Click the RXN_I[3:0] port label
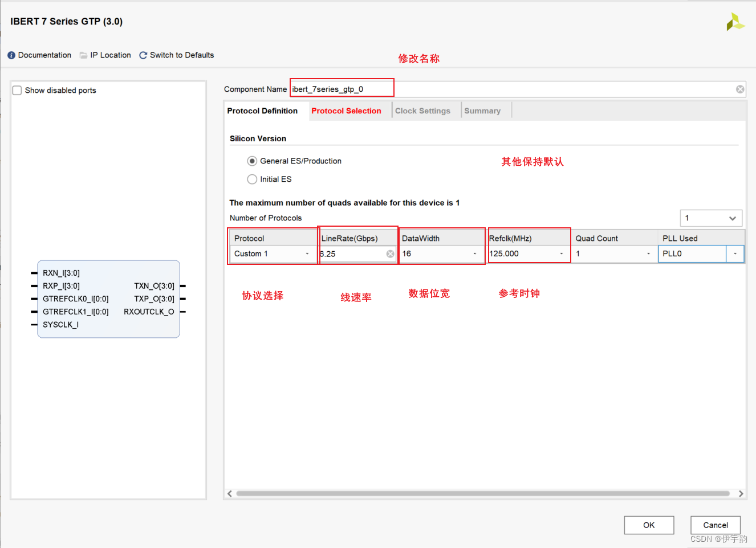This screenshot has width=756, height=548. [x=61, y=273]
